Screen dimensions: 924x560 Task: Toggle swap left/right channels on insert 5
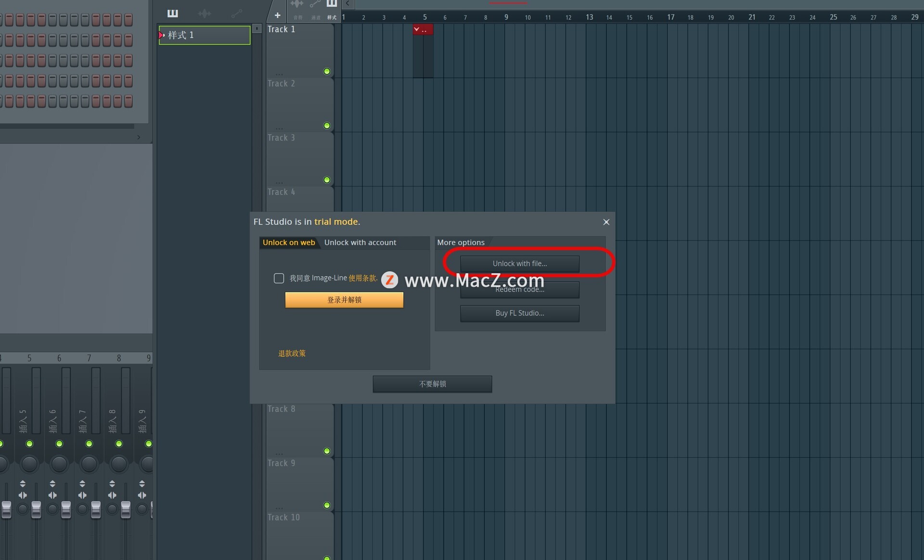23,495
